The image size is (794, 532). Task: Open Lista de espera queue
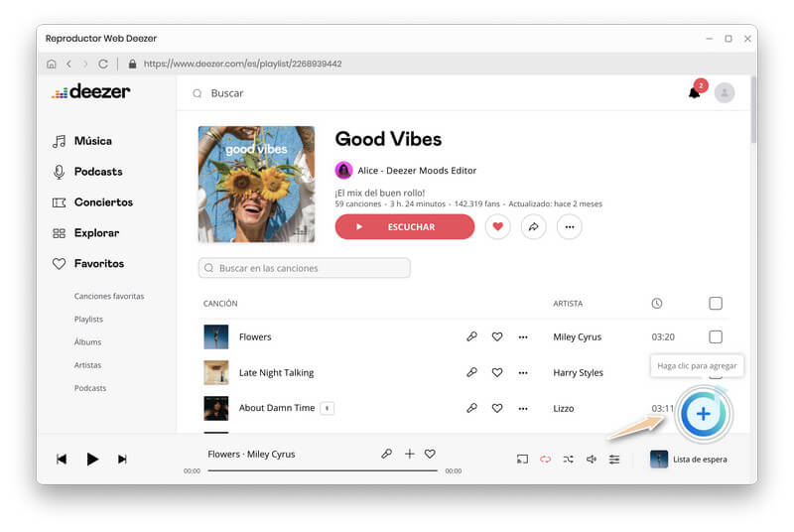click(689, 460)
